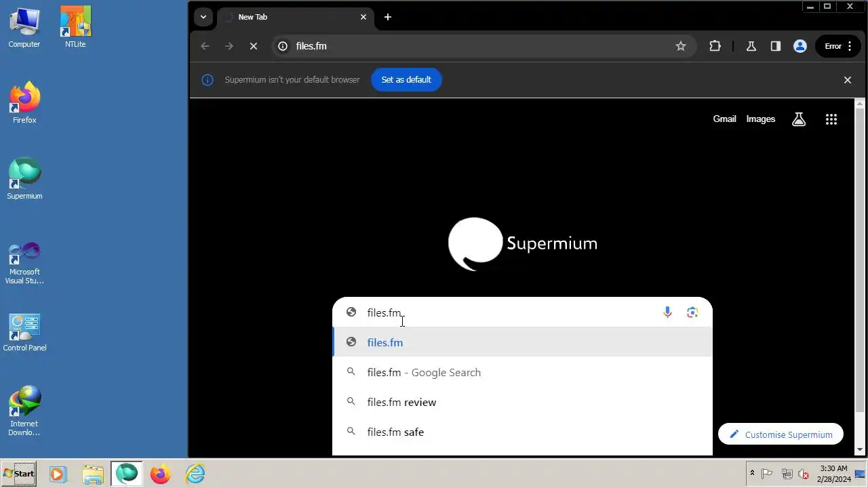Image resolution: width=868 pixels, height=488 pixels.
Task: Click the show desktop tray button
Action: (860, 474)
